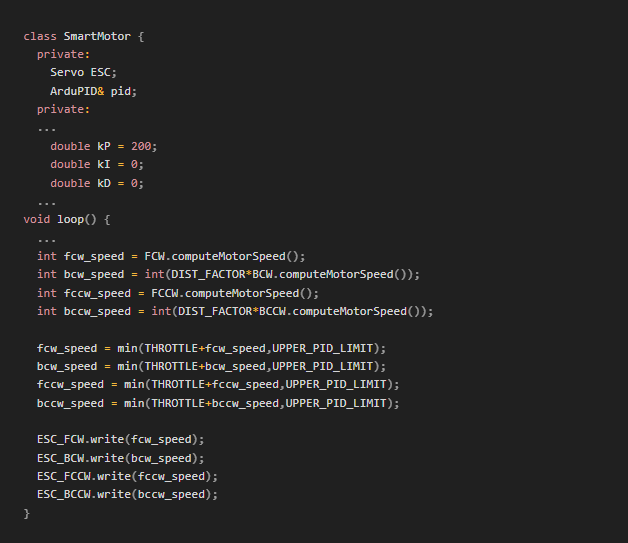Click the SmartMotor class name
This screenshot has height=543, width=628.
(x=97, y=36)
